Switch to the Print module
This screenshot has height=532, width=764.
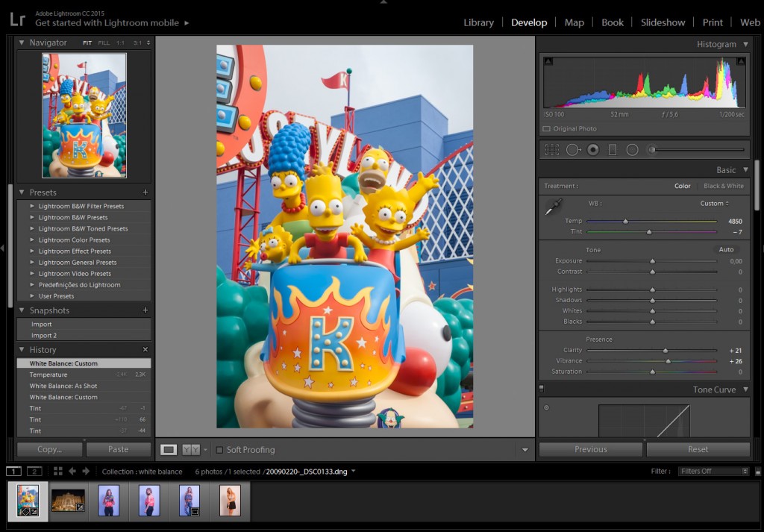click(713, 22)
